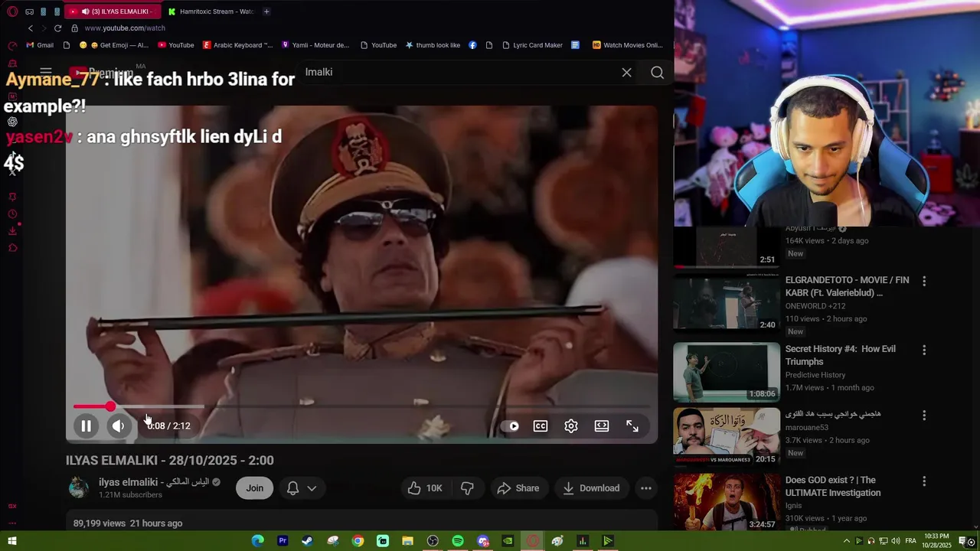
Task: Enter fullscreen video mode
Action: click(x=632, y=426)
